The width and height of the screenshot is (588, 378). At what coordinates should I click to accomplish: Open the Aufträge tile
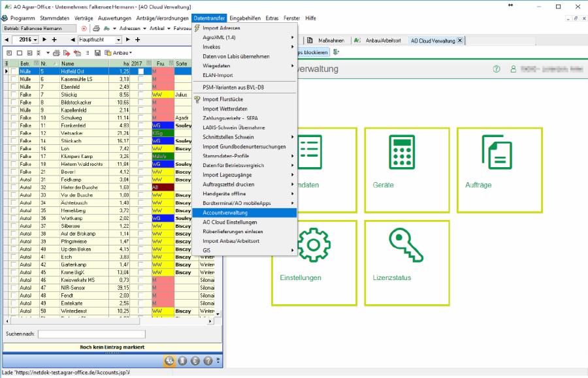[499, 170]
